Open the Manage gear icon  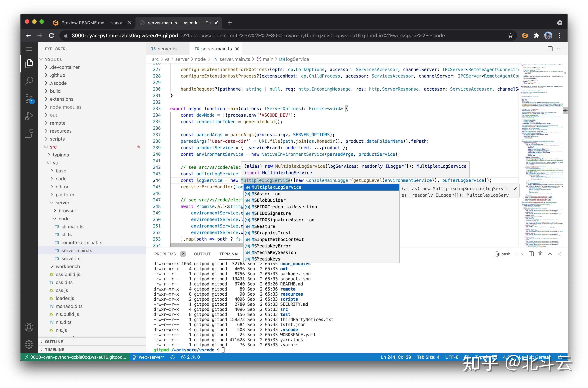pyautogui.click(x=29, y=344)
